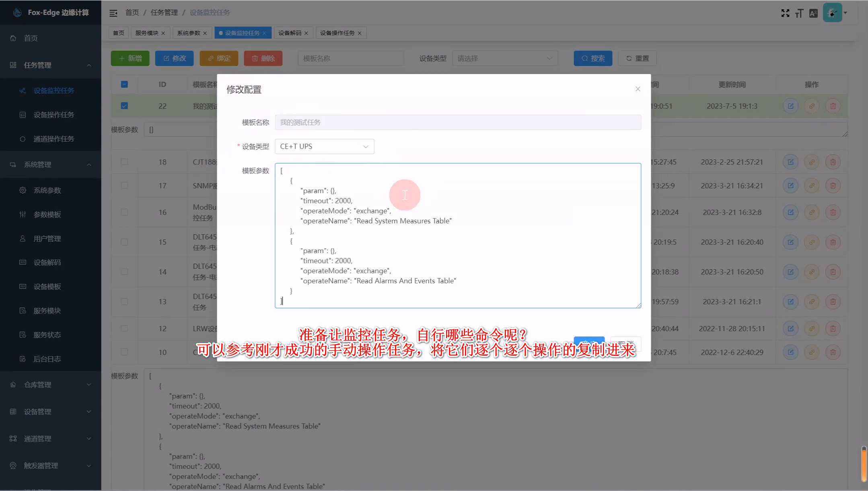Screen dimensions: 868x491
Task: Collapse the 任务管理 sidebar section
Action: click(50, 65)
